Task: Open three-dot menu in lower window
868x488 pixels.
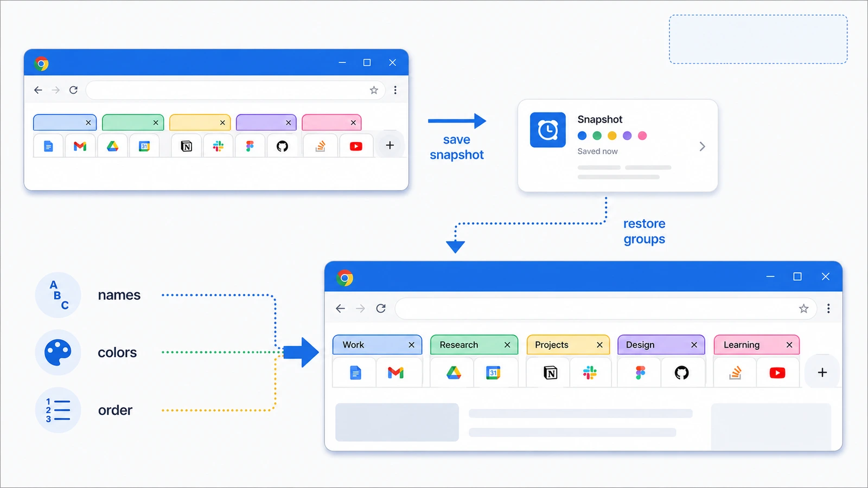Action: point(828,309)
